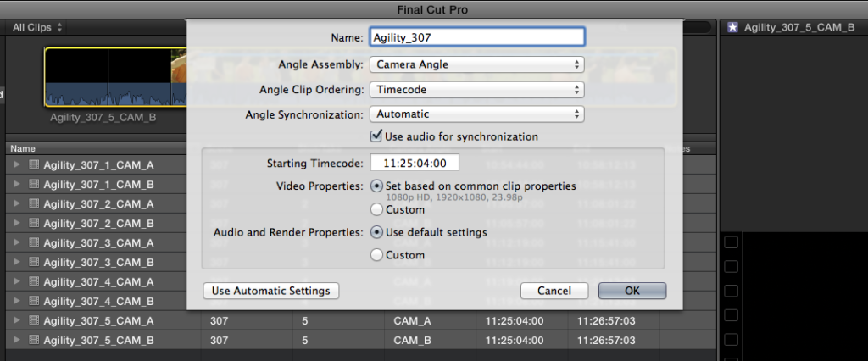This screenshot has width=868, height=361.
Task: Click the film clip icon for Agility_307_3_CAM_B
Action: (x=34, y=262)
